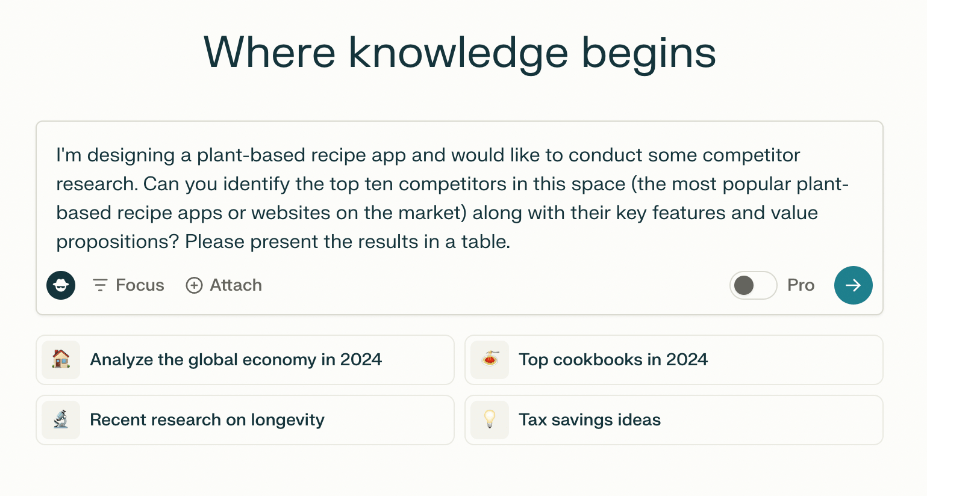Click the house icon beside global economy
The width and height of the screenshot is (954, 496).
click(x=61, y=360)
